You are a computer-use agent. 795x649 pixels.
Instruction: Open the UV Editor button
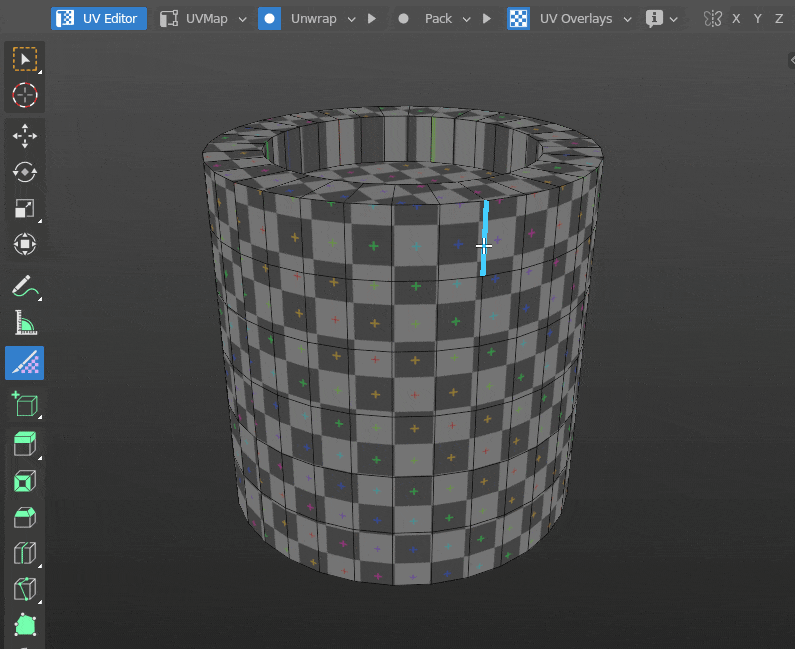99,19
